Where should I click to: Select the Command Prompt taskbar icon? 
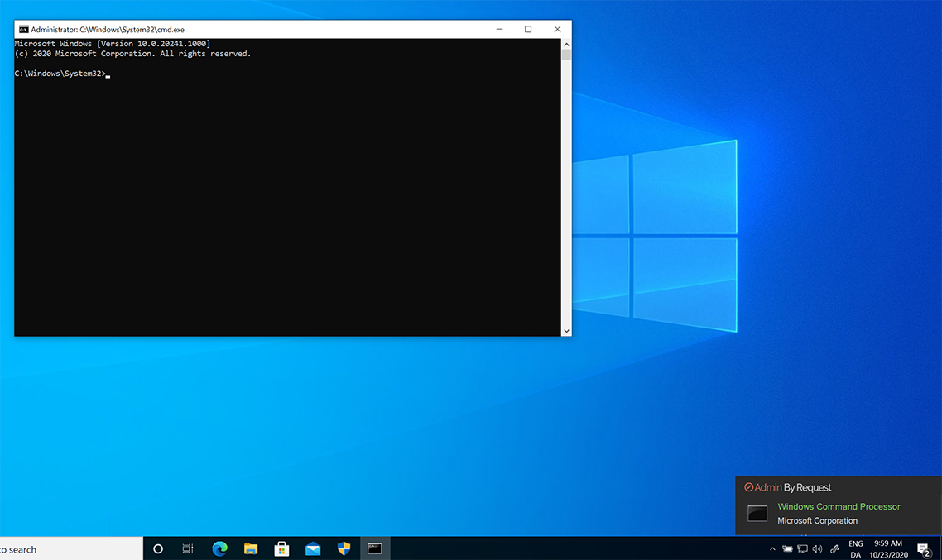tap(375, 548)
